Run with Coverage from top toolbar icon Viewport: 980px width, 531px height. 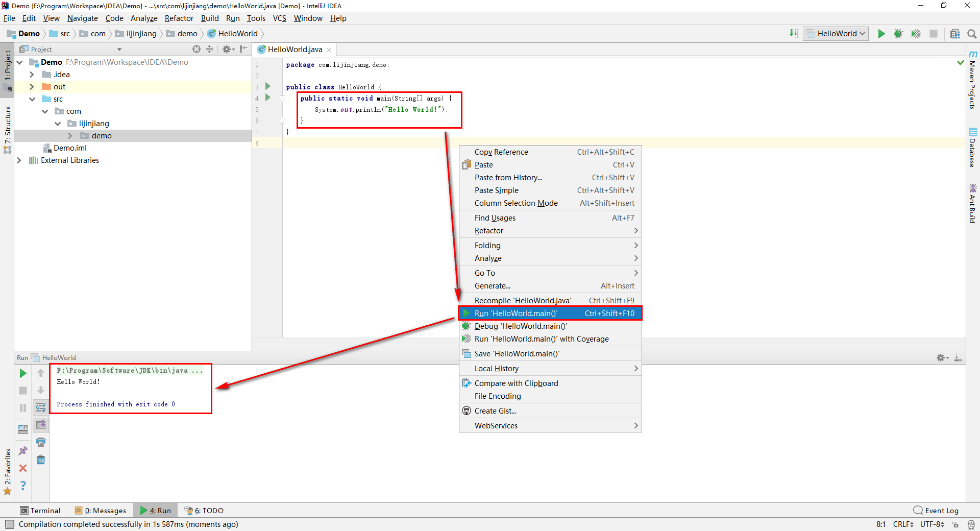tap(916, 34)
